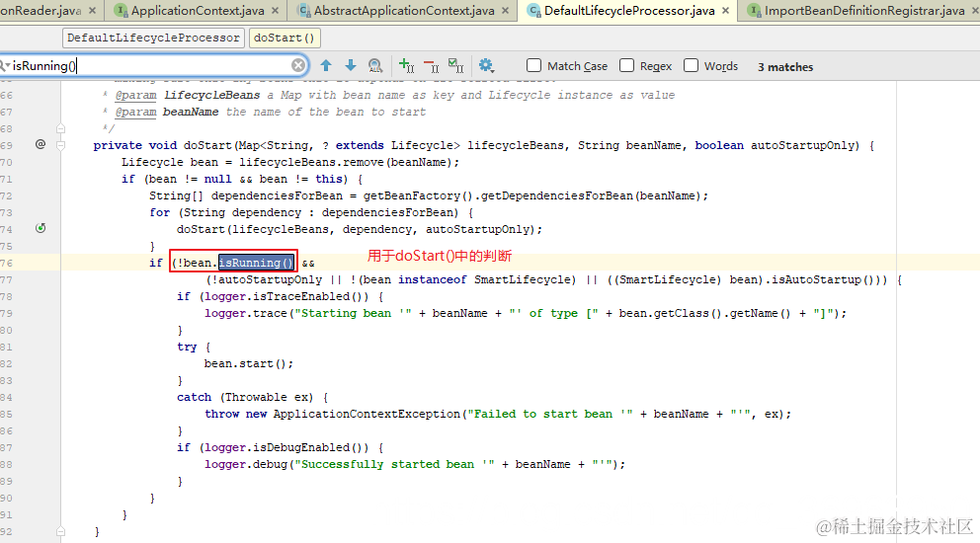Close the DefaultLifecycleProcessor.java tab
The image size is (980, 543).
725,11
